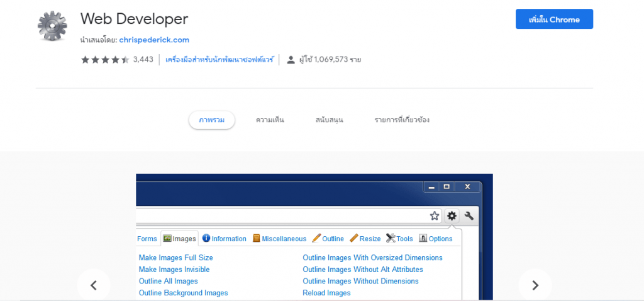Open the Information tab with blue icon

pos(225,239)
